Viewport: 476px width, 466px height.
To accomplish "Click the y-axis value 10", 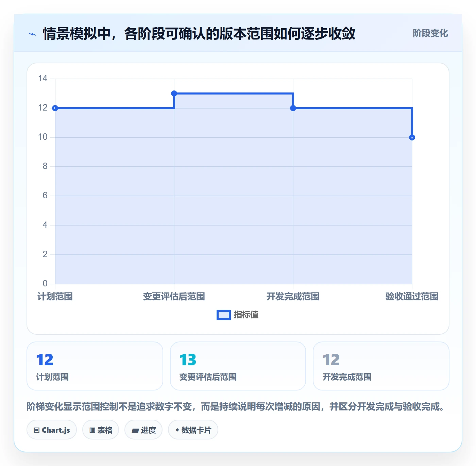I will point(43,137).
